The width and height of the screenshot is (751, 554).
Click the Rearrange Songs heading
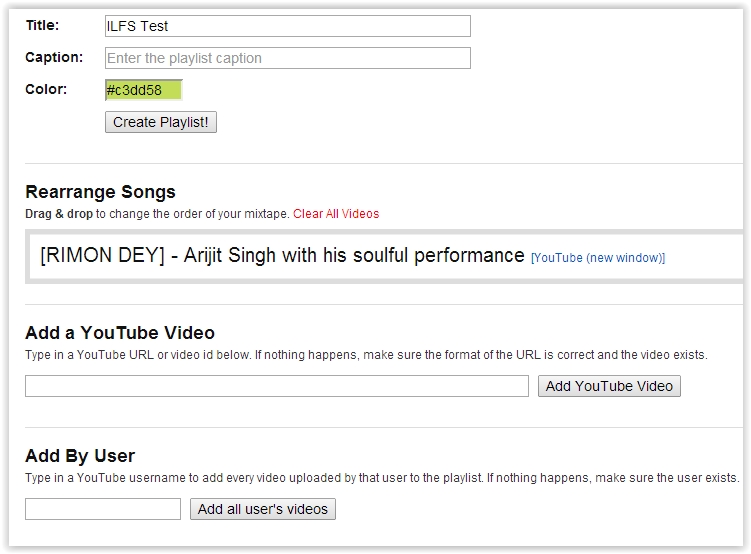(100, 192)
